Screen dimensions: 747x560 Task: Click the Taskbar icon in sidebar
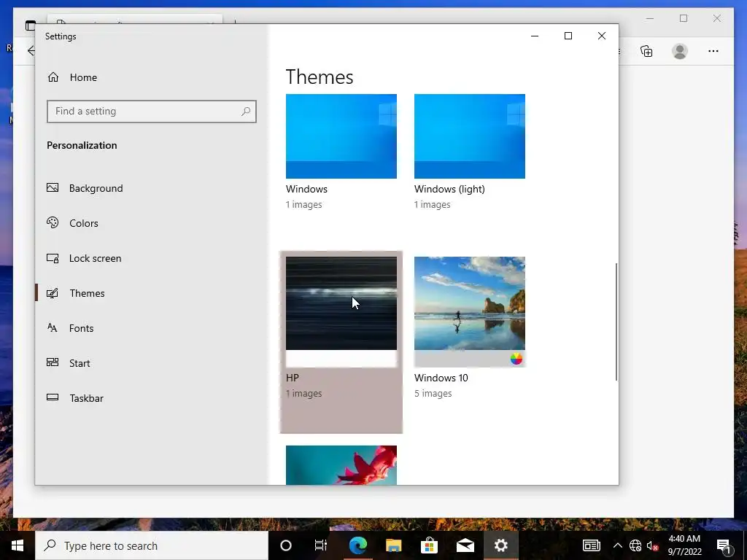pos(53,397)
